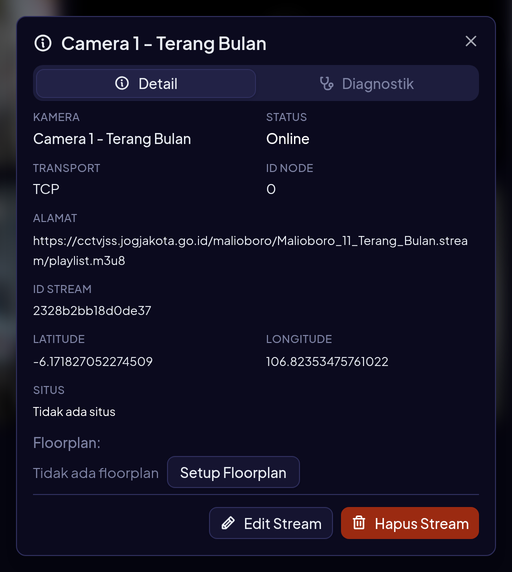Click the ID NODE field label

[x=290, y=168]
